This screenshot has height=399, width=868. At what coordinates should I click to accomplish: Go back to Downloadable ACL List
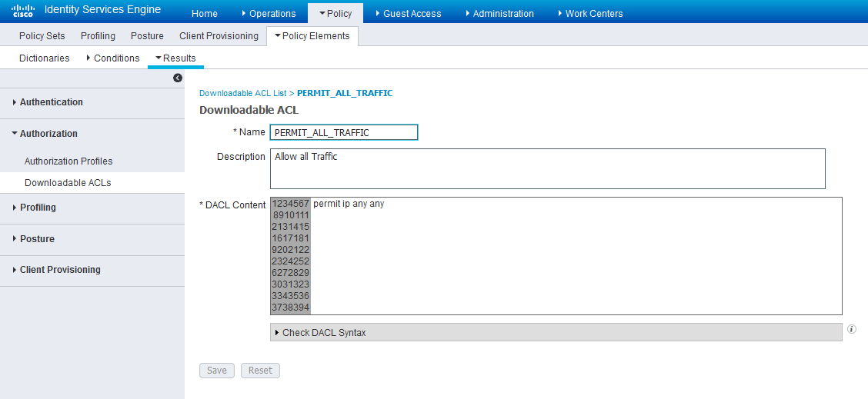[243, 93]
